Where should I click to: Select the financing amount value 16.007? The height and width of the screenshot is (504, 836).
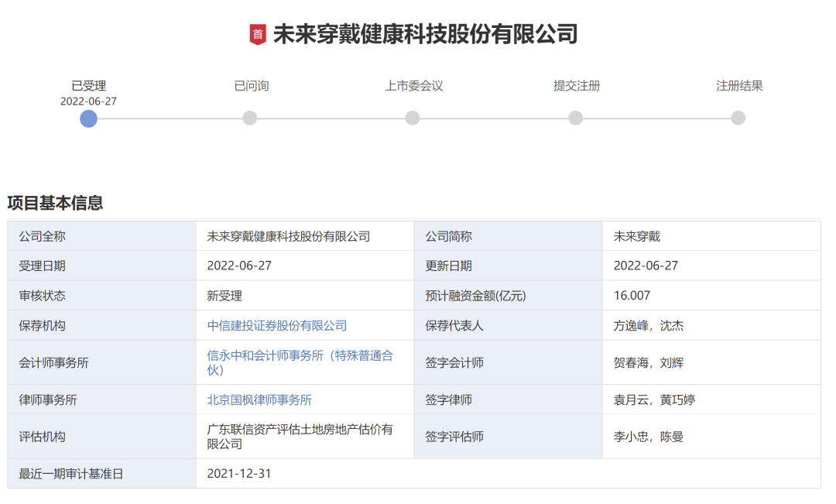[632, 296]
